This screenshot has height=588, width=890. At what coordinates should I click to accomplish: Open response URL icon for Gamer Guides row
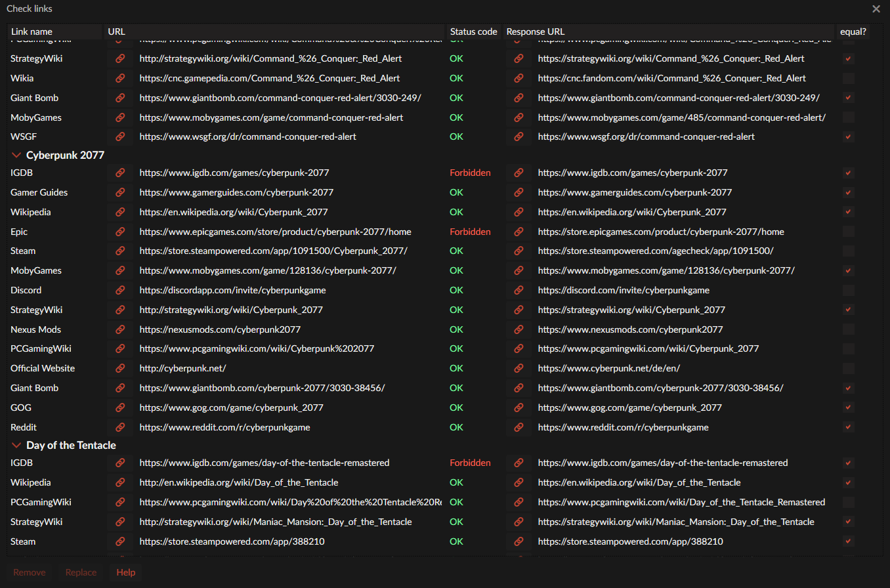pyautogui.click(x=519, y=192)
